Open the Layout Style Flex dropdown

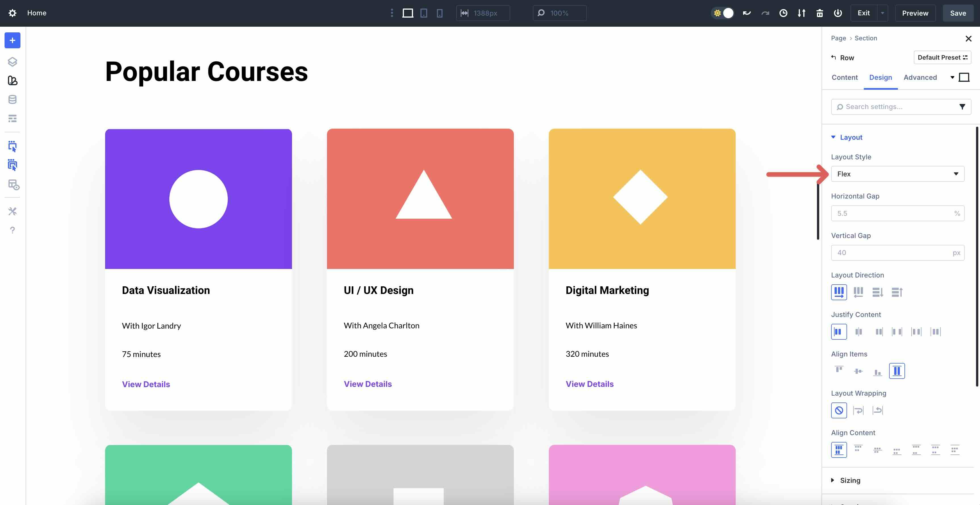point(897,174)
